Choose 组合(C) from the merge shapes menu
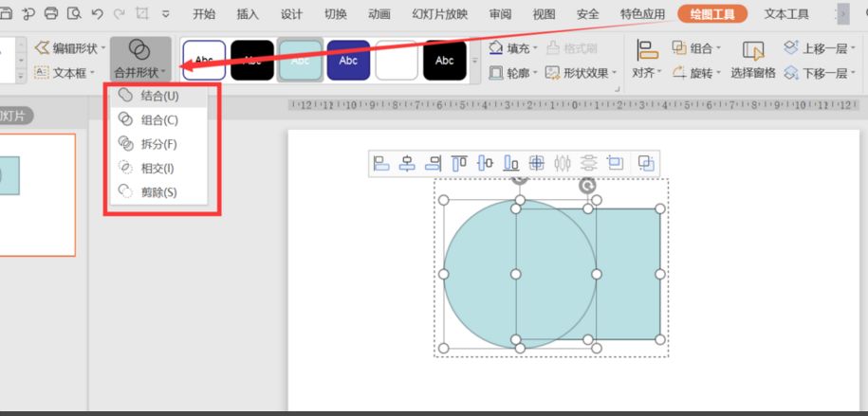This screenshot has width=868, height=416. click(158, 120)
